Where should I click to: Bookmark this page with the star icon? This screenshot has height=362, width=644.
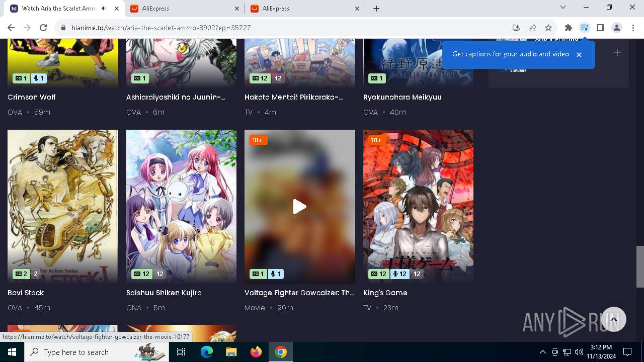click(x=548, y=28)
